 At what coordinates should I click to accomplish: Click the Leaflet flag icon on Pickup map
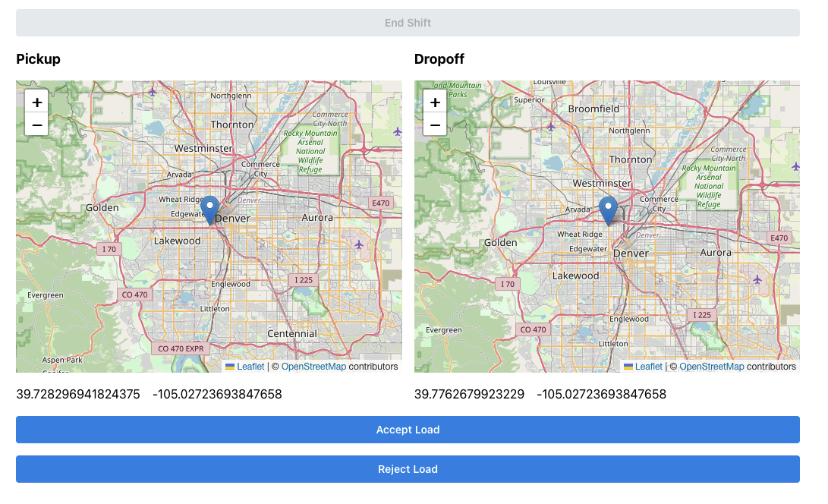pos(230,367)
